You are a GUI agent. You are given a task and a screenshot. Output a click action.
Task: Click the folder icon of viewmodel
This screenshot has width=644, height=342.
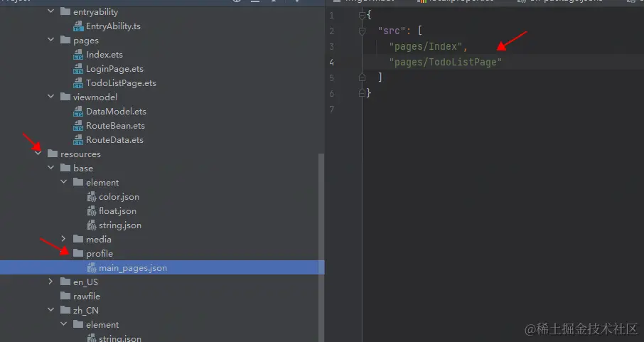click(x=65, y=97)
